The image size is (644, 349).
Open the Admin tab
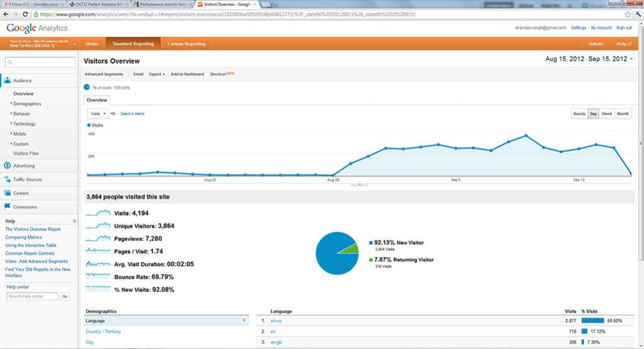596,43
